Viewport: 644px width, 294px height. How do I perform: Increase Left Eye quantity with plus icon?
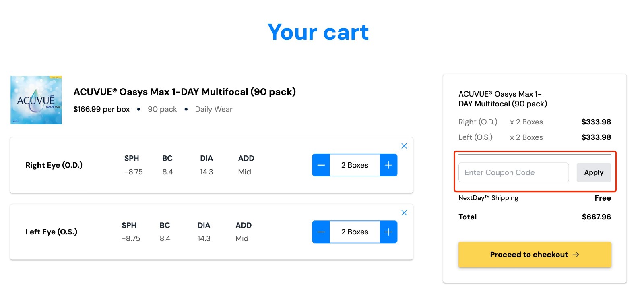[388, 232]
